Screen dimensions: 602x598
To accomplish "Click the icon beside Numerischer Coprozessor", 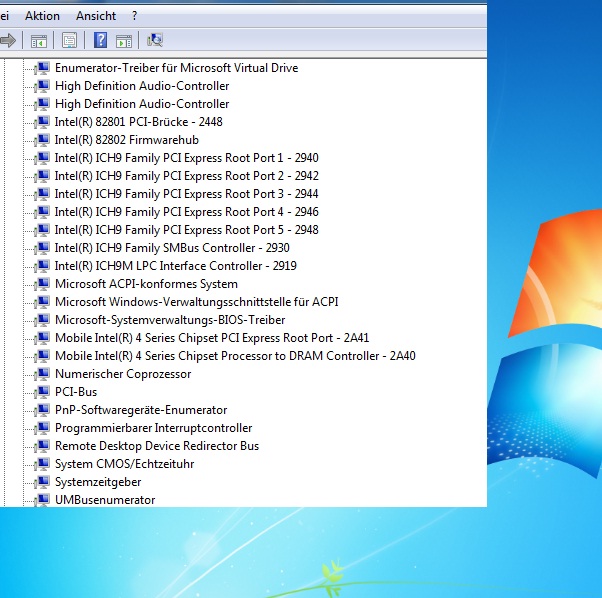I will (x=42, y=374).
